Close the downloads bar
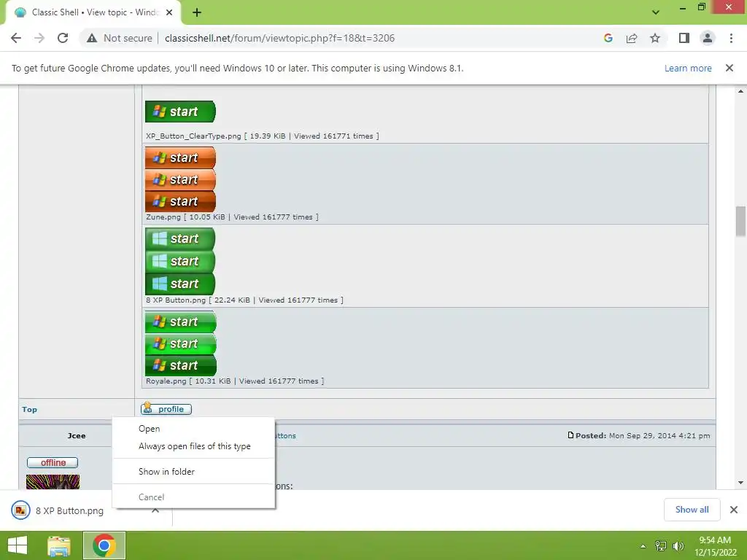Viewport: 747px width, 560px height. (x=734, y=510)
